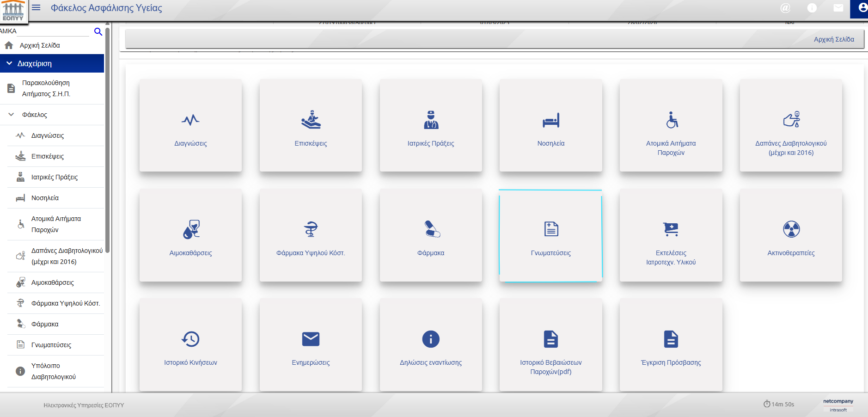Select Γνωματεύσεις in the sidebar
This screenshot has height=417, width=868.
(55, 345)
